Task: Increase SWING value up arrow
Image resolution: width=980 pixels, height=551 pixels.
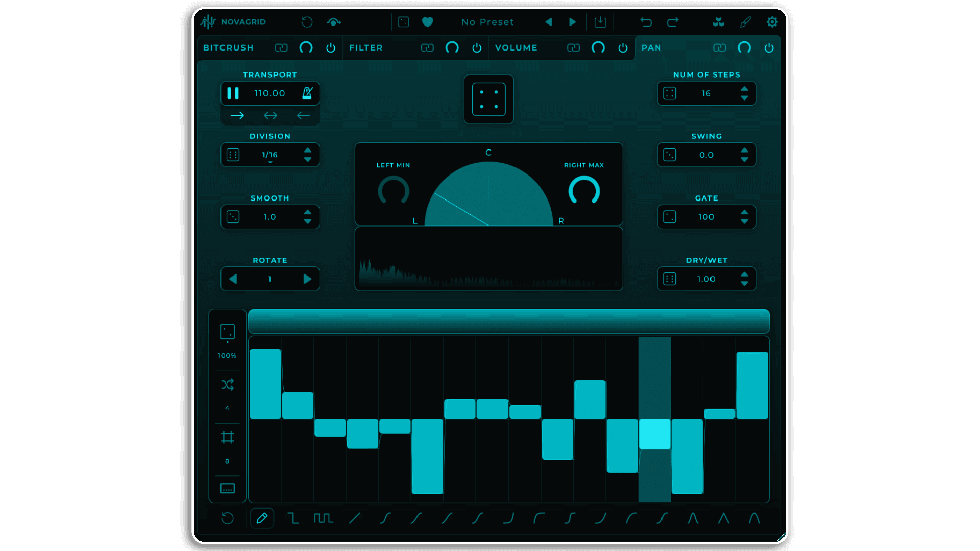Action: (x=744, y=151)
